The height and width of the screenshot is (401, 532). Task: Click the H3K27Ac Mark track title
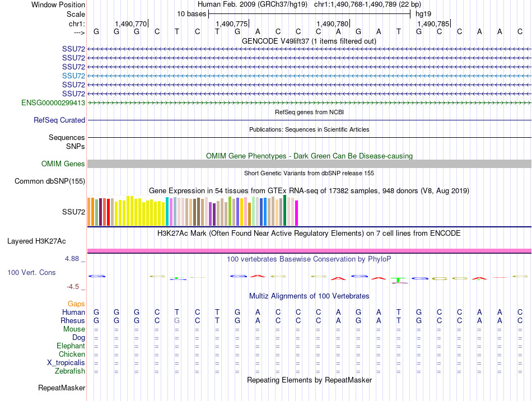point(309,233)
